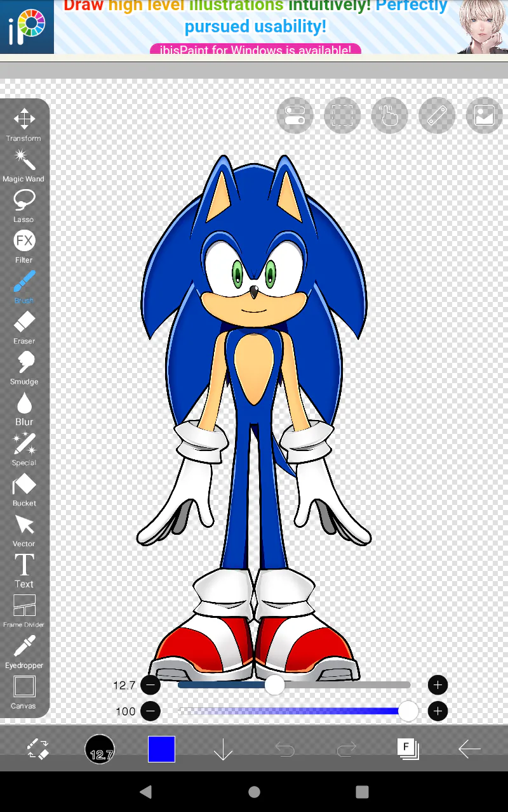Click the ibisPaint logo in the ad
Image resolution: width=508 pixels, height=812 pixels.
[x=27, y=27]
